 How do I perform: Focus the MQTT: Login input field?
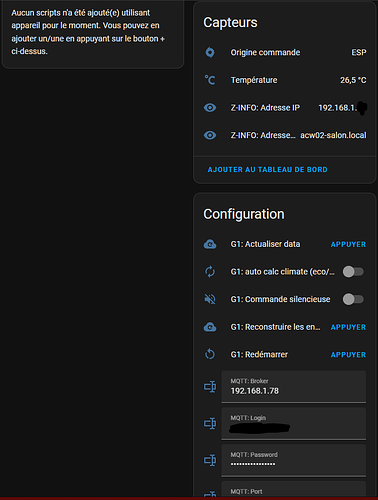294,423
